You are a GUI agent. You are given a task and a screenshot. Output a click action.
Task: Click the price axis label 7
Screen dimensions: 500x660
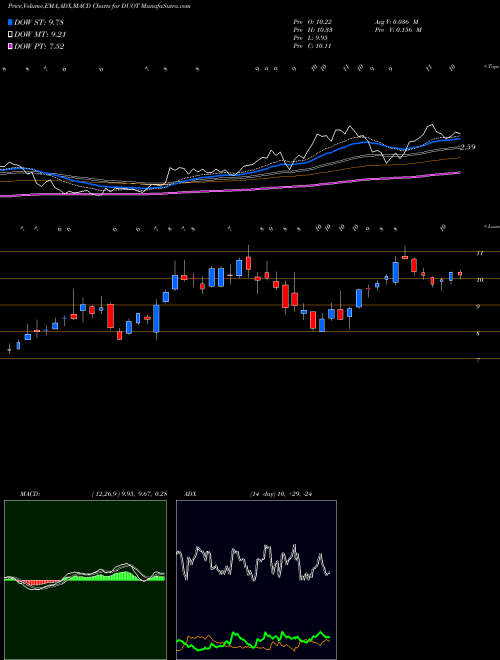click(x=478, y=361)
